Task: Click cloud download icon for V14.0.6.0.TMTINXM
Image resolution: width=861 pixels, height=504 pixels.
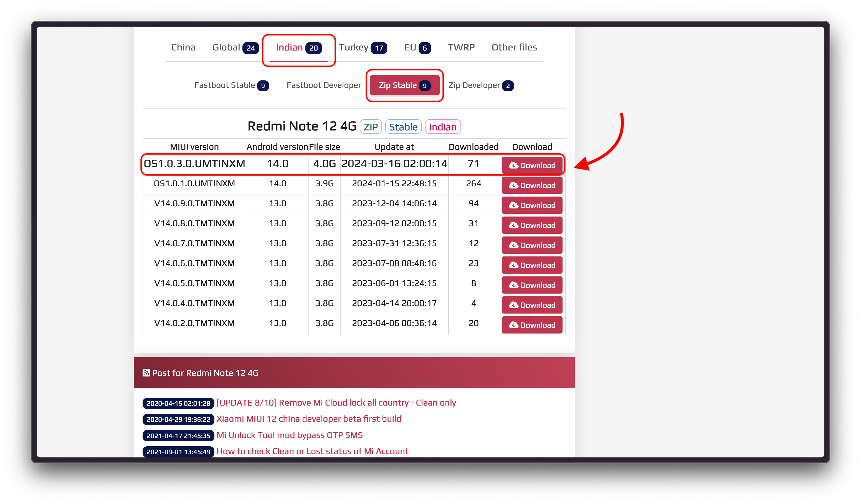Action: 513,265
